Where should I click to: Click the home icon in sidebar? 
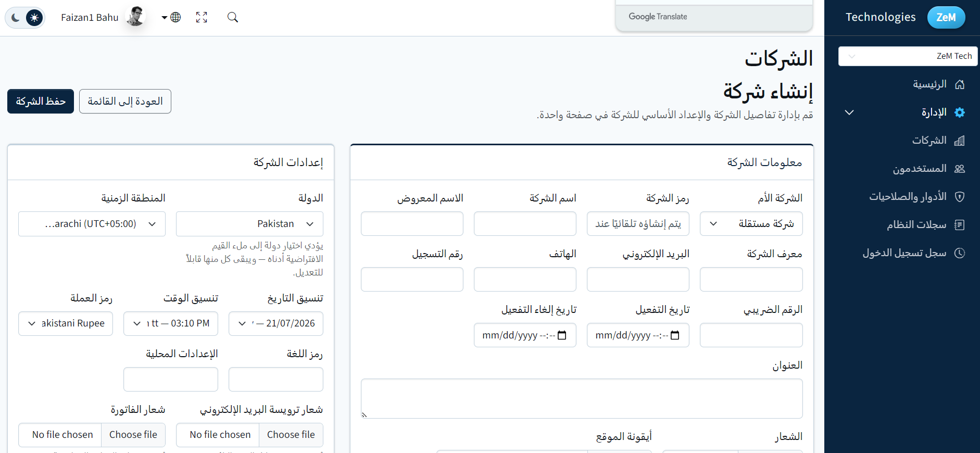click(960, 84)
